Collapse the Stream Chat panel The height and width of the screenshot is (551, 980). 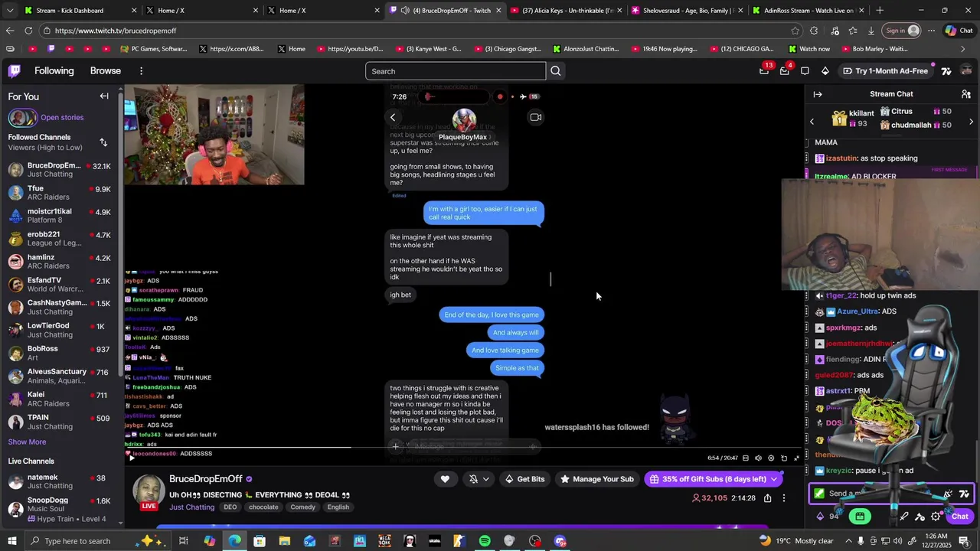(x=818, y=94)
